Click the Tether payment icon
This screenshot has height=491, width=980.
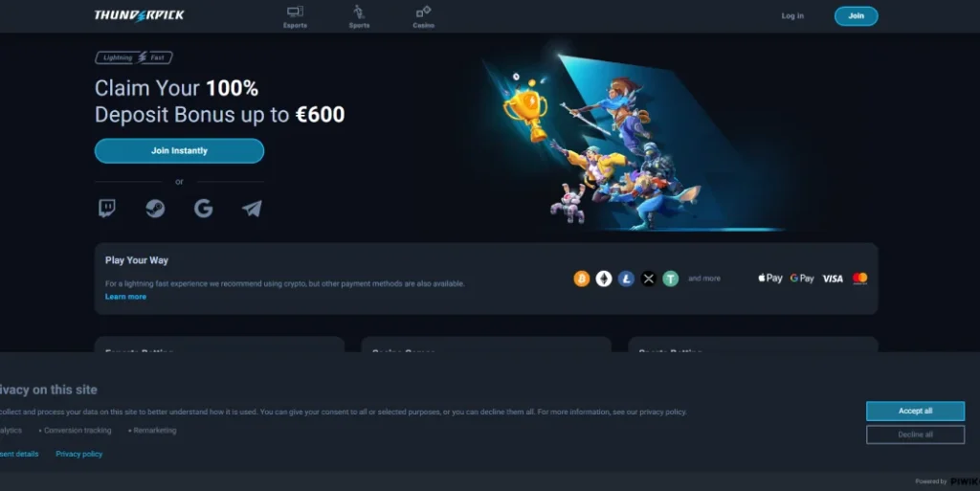671,279
